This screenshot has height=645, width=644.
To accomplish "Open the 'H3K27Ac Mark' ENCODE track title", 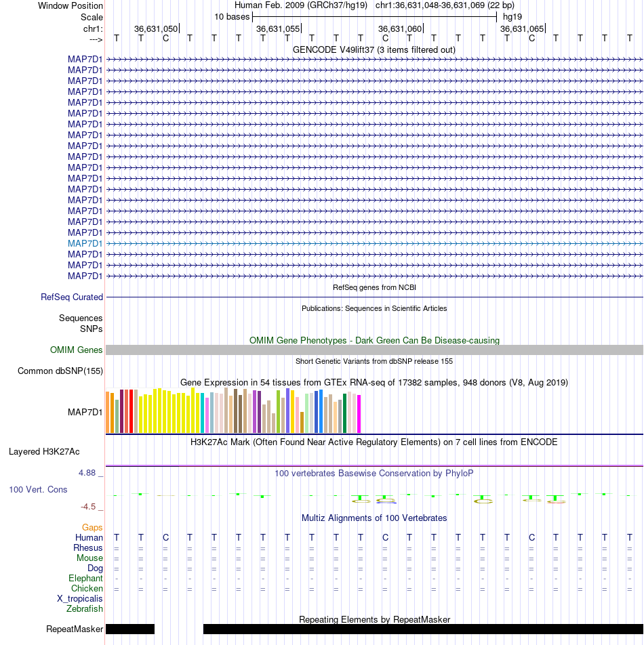I will [374, 442].
